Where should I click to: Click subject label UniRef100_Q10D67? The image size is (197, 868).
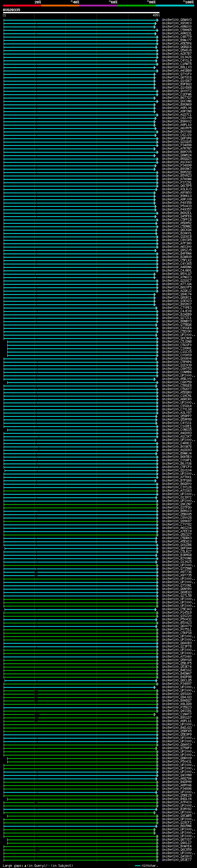click(177, 81)
